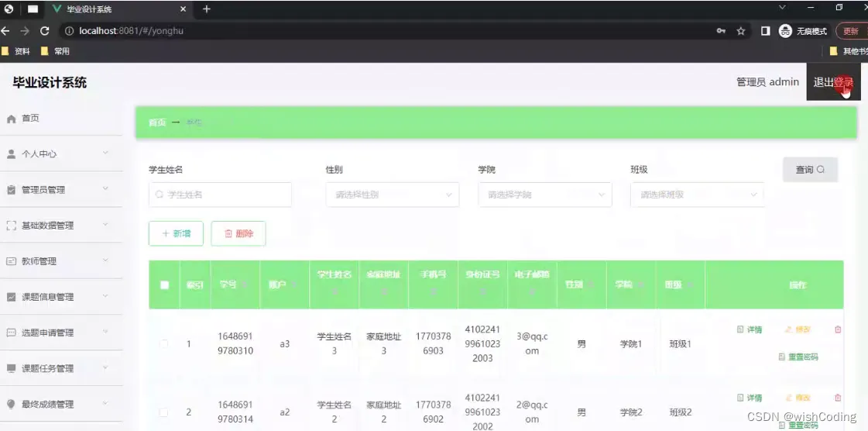Viewport: 868px width, 431px height.
Task: Click the bulb icon of 最终成绩管理
Action: tap(11, 404)
